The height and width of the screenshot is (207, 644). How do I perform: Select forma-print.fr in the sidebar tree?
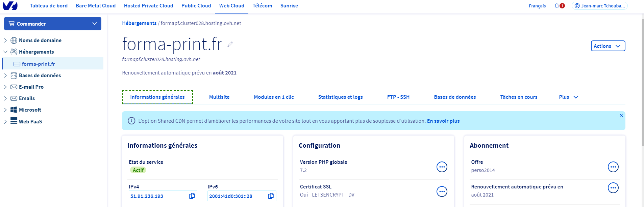[x=38, y=64]
